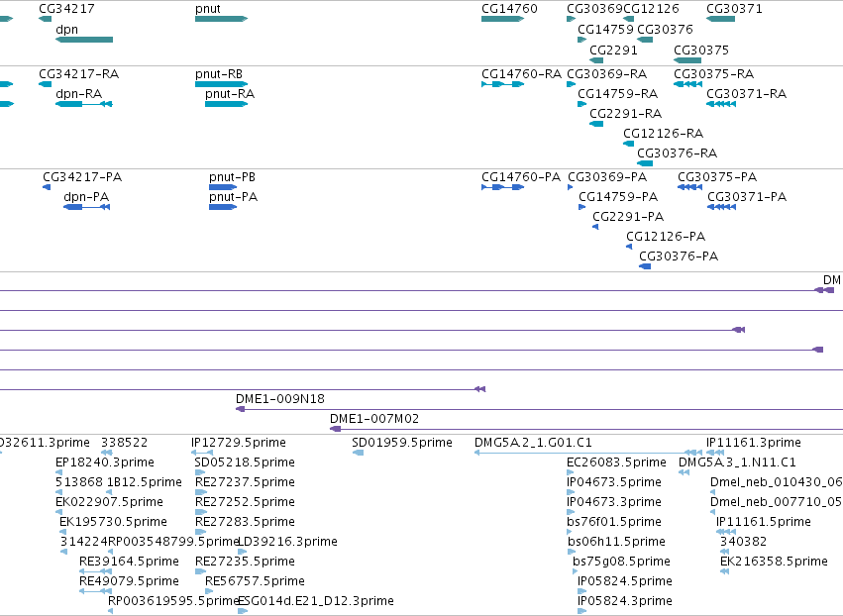Click the CG14759-PA protein label
Screen dimensions: 843x616
618,197
